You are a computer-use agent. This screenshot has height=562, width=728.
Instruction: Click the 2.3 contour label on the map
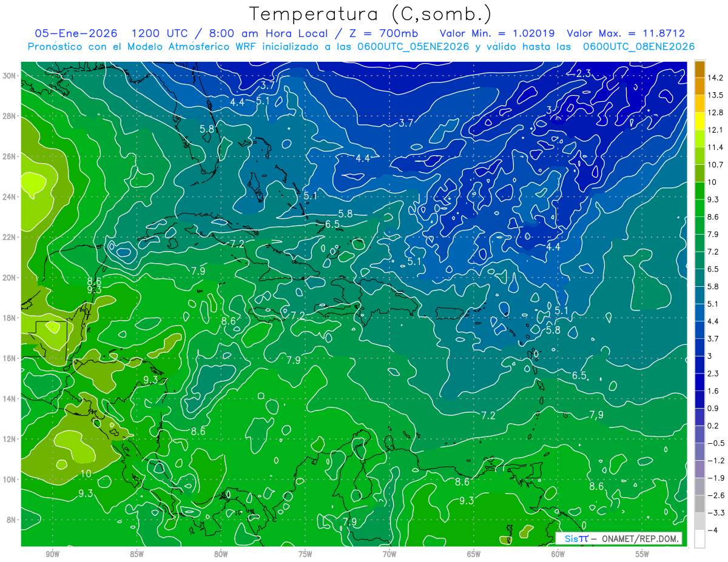[584, 73]
